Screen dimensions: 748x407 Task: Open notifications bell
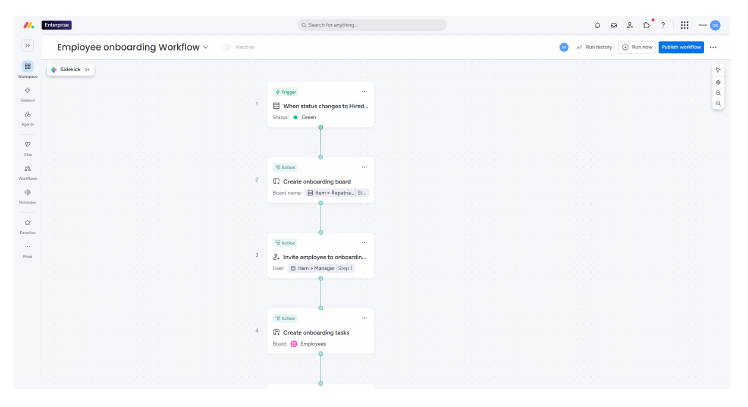coord(597,25)
